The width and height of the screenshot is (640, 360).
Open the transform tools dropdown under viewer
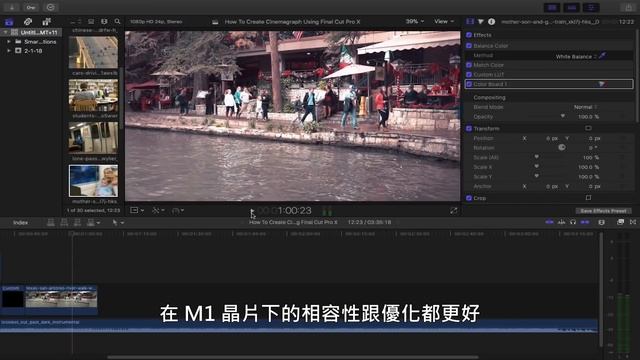pos(137,210)
